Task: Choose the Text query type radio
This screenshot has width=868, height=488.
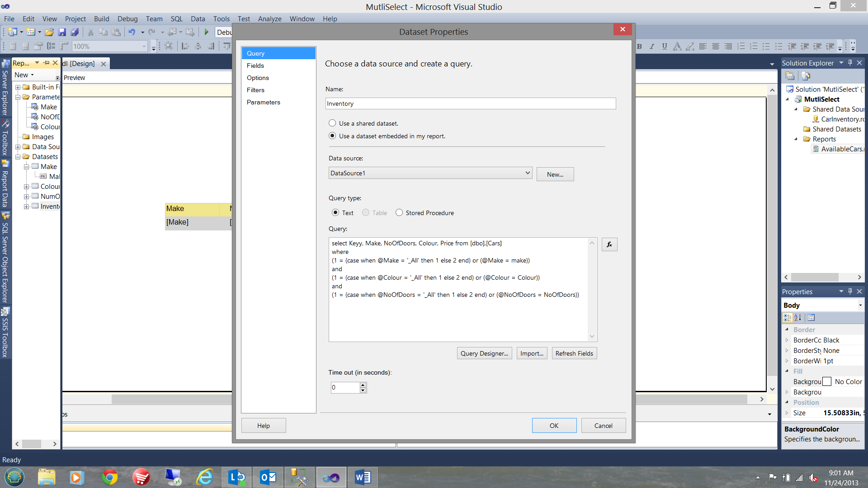Action: point(335,212)
